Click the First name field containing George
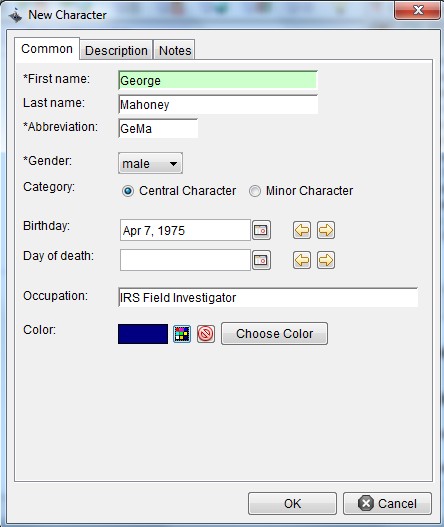Image resolution: width=444 pixels, height=527 pixels. coord(218,80)
